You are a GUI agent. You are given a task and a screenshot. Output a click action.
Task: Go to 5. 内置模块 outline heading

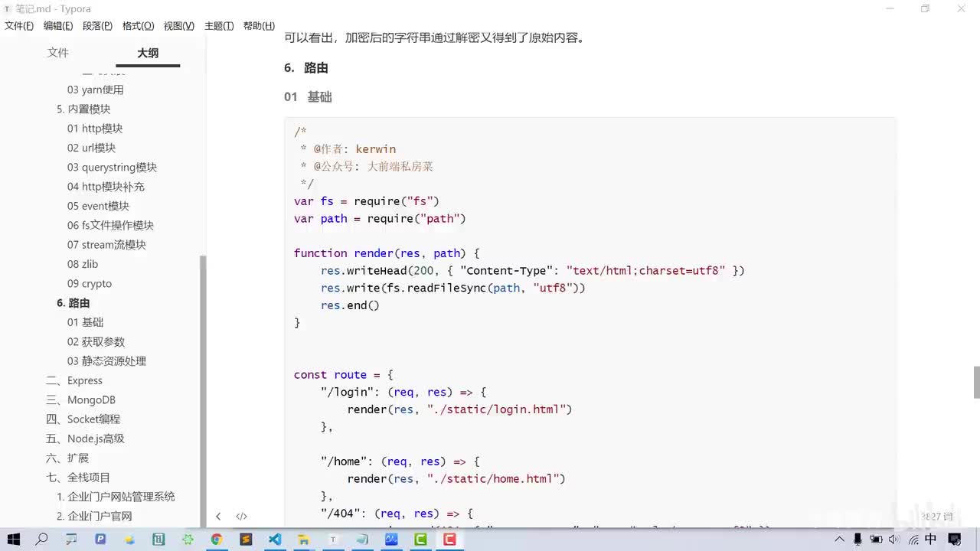pos(83,109)
